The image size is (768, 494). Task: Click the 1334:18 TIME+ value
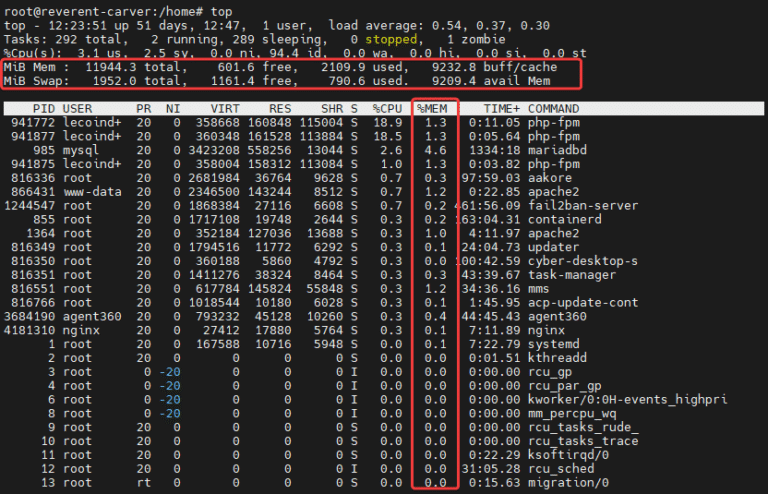pos(494,150)
